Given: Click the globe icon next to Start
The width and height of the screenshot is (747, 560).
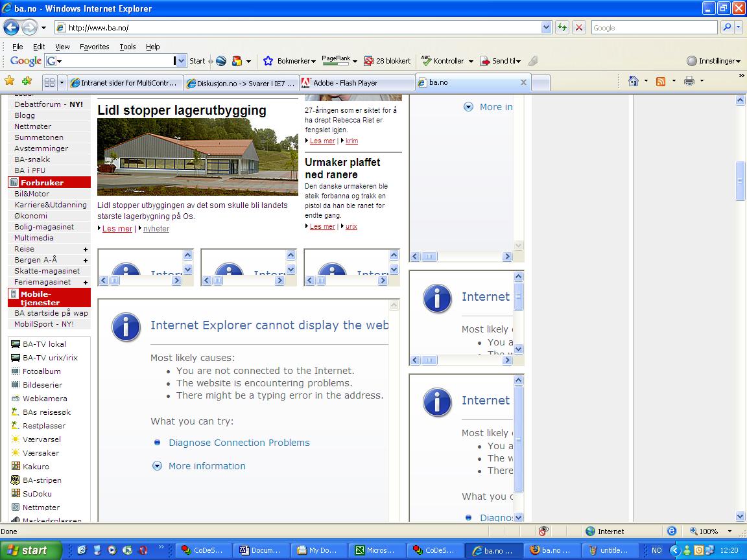Looking at the screenshot, I should (221, 61).
